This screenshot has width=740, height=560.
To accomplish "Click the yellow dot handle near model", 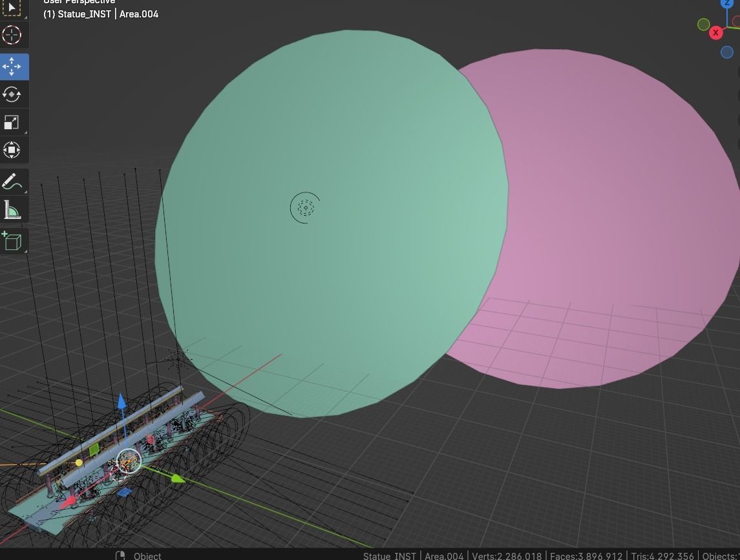I will coord(79,463).
